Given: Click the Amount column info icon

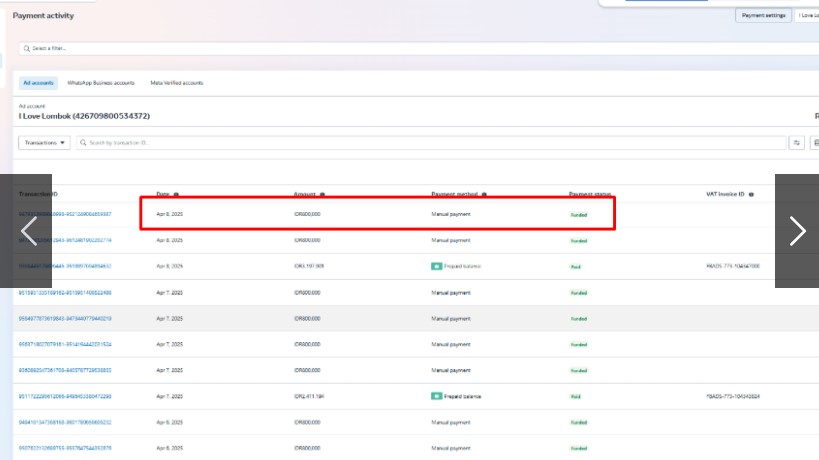Looking at the screenshot, I should [x=322, y=194].
